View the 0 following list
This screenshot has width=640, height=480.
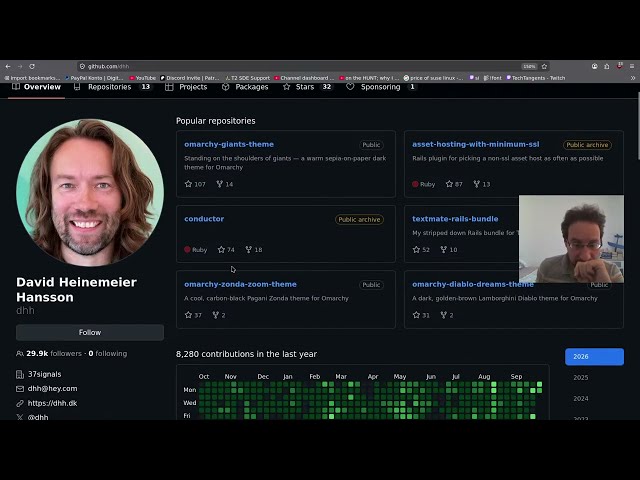pyautogui.click(x=108, y=353)
